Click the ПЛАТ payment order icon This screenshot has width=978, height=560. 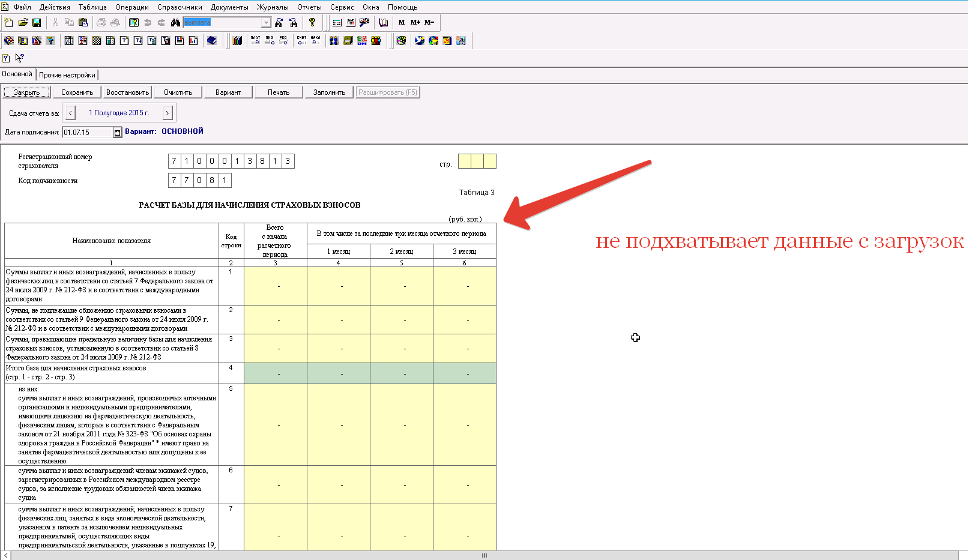[255, 40]
